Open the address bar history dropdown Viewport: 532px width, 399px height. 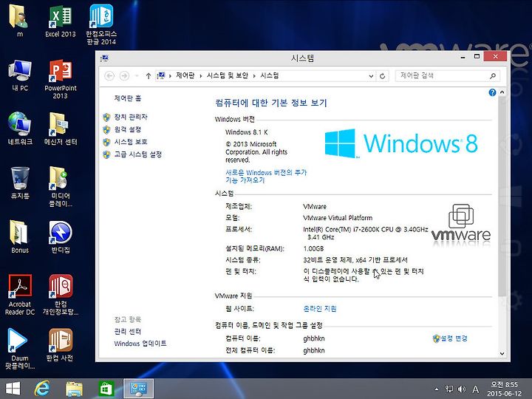[371, 76]
